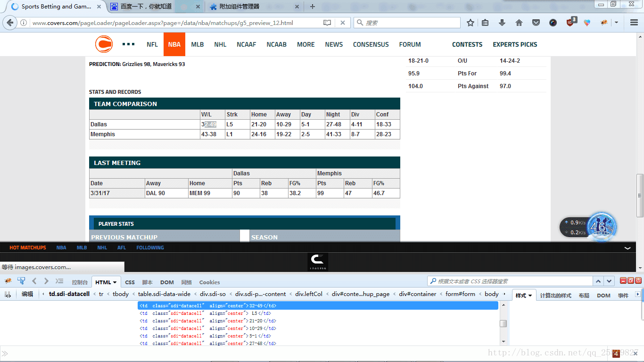Click the Firebug logo in devtools toolbar
The image size is (644, 362).
point(8,281)
